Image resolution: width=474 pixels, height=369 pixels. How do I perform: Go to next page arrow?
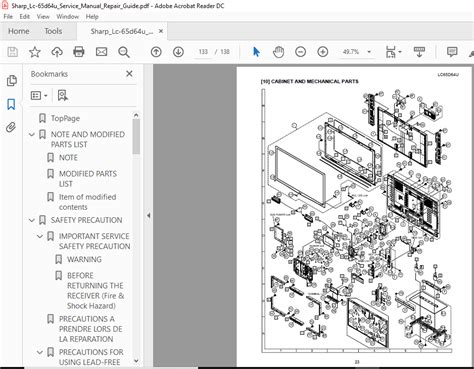178,52
